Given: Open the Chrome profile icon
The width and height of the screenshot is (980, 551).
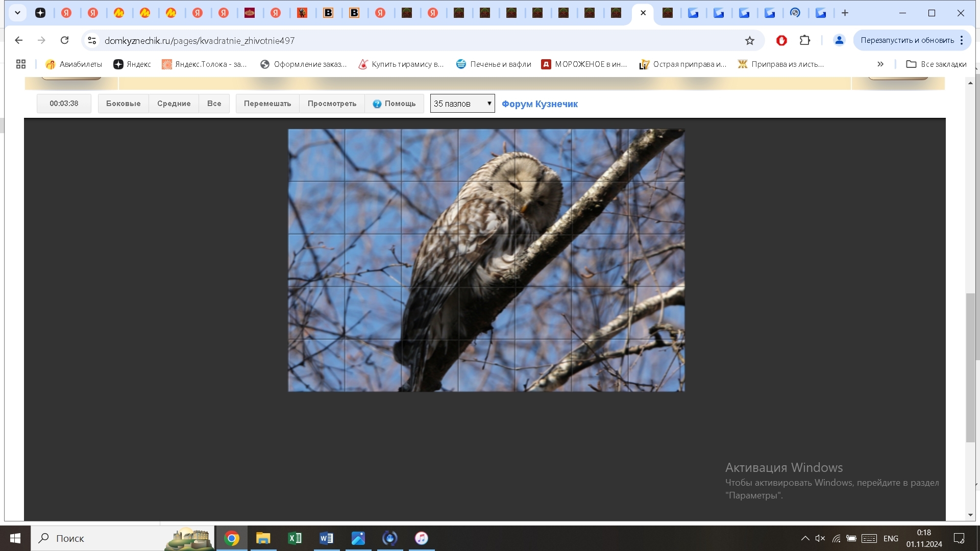Looking at the screenshot, I should (839, 40).
